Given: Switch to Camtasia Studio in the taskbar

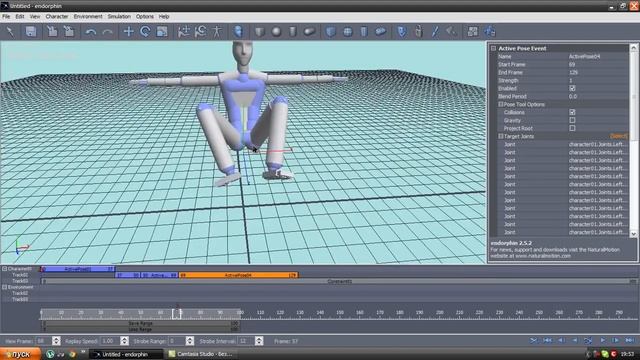Looking at the screenshot, I should (201, 354).
